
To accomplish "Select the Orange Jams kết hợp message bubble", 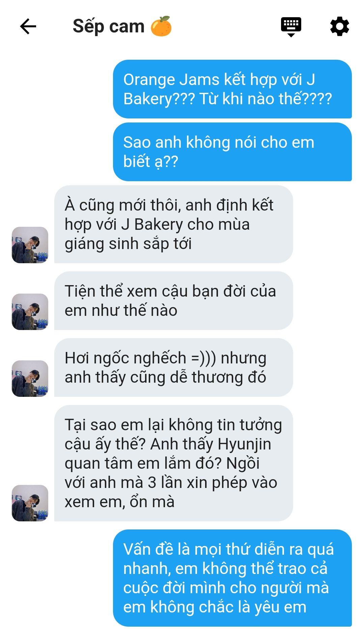I will pos(232,89).
